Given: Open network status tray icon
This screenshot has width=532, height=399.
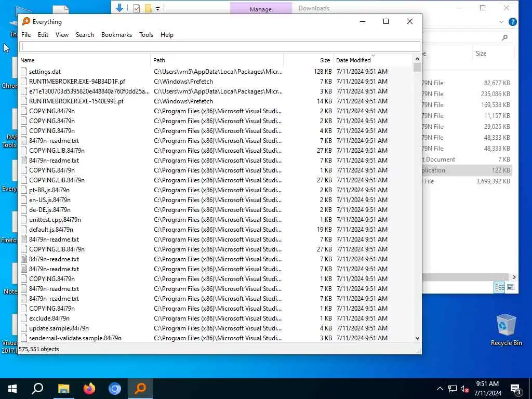Looking at the screenshot, I should point(453,389).
